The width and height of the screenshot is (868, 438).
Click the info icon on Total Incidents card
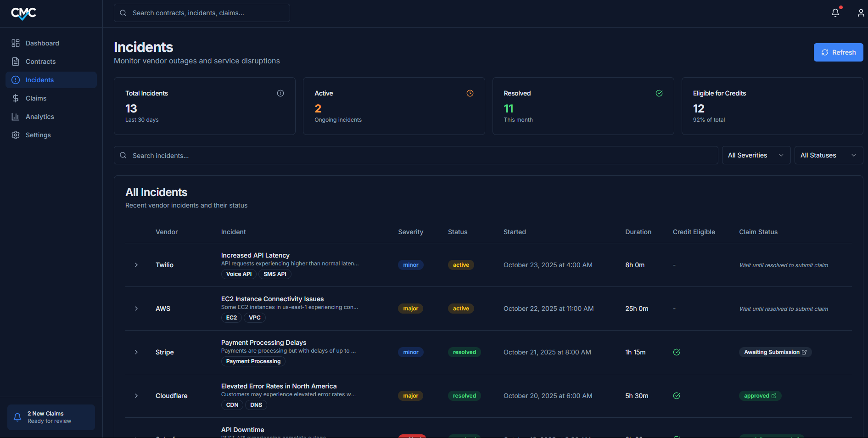[x=280, y=93]
